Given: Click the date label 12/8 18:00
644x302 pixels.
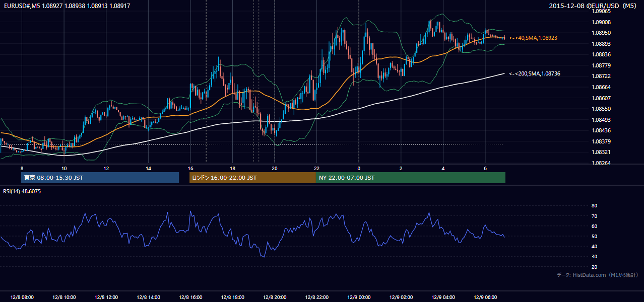Looking at the screenshot, I should [x=232, y=297].
